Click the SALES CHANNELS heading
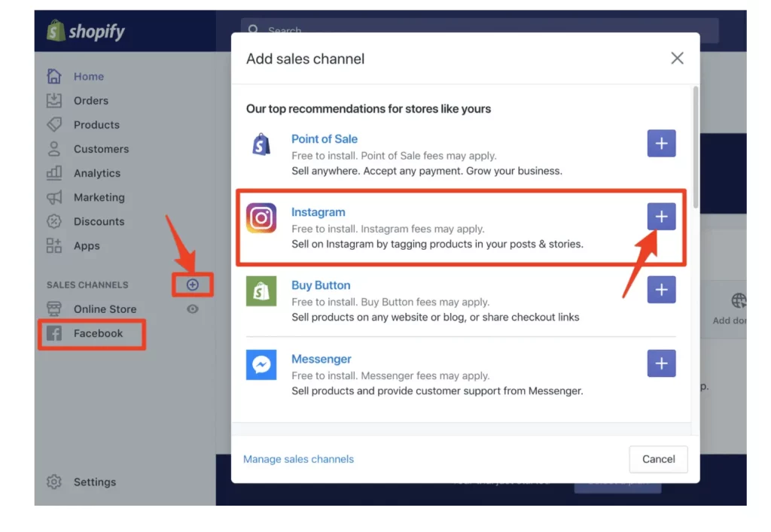The height and width of the screenshot is (532, 771). [x=87, y=285]
